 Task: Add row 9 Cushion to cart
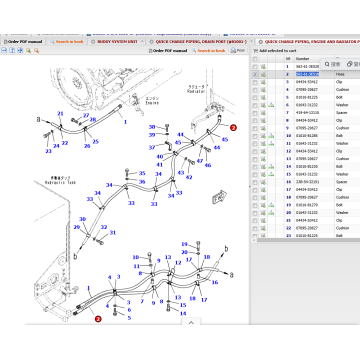(x=263, y=128)
